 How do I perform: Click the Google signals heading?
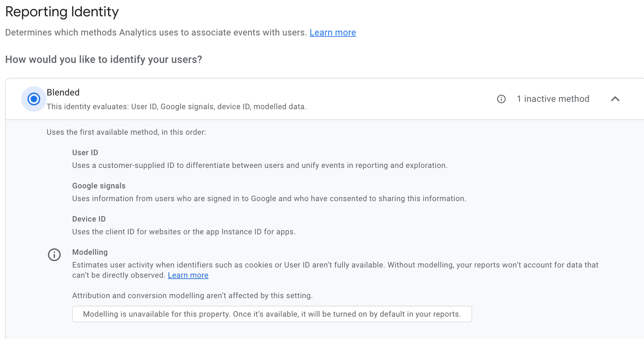[99, 186]
